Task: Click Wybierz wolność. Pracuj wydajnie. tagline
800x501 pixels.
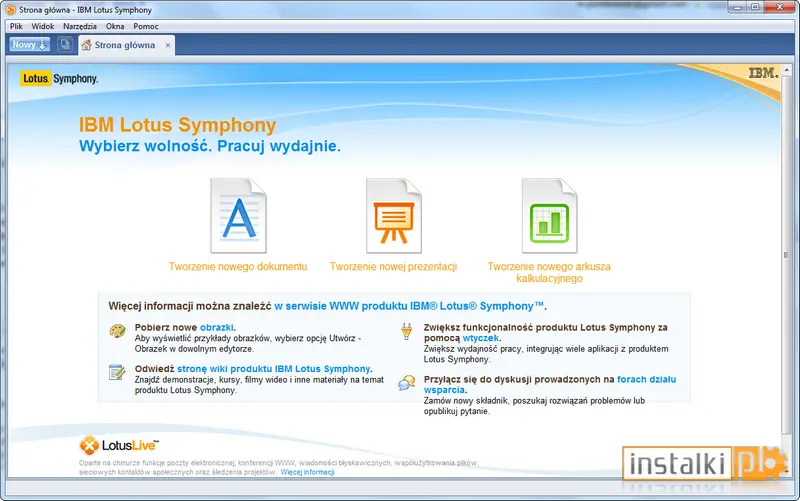Action: click(210, 146)
